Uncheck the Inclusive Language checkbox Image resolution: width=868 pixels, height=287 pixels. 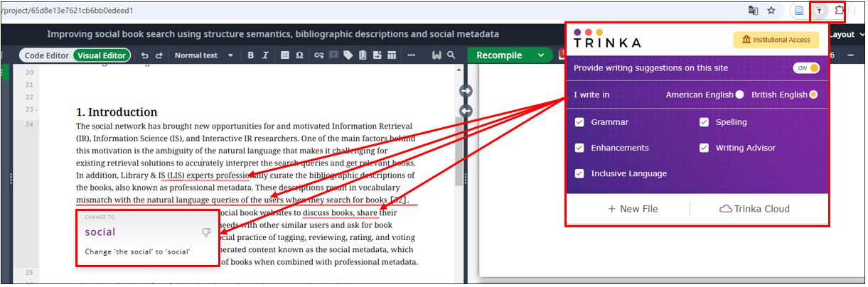pyautogui.click(x=579, y=173)
